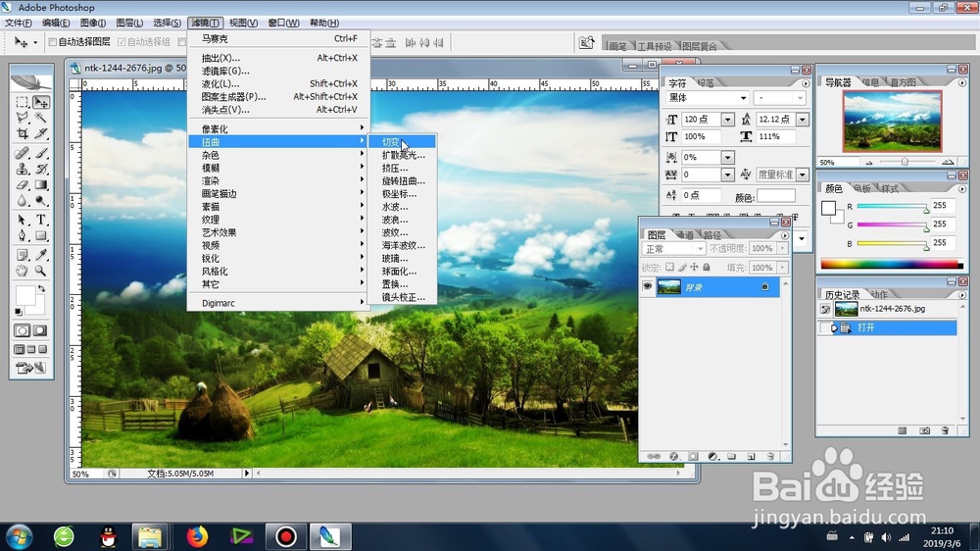Open the leading 12.12 点 dropdown
Image resolution: width=980 pixels, height=551 pixels.
click(x=803, y=120)
